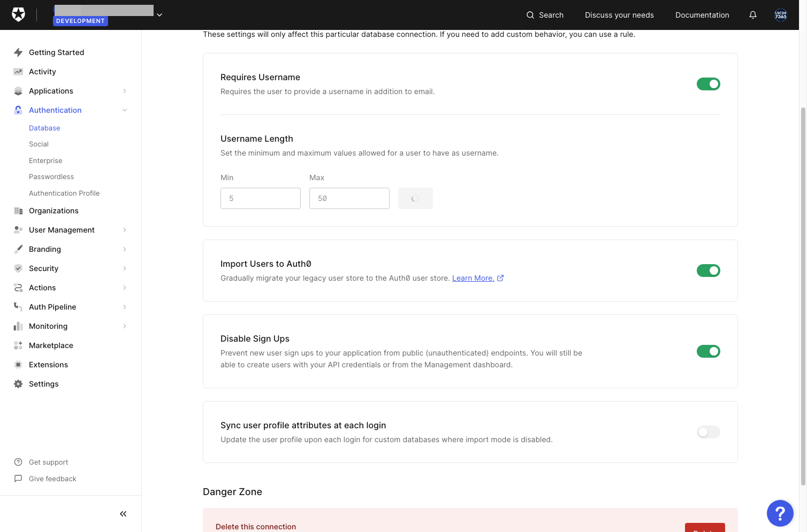Expand the User Management chevron
The image size is (807, 532).
tap(125, 230)
